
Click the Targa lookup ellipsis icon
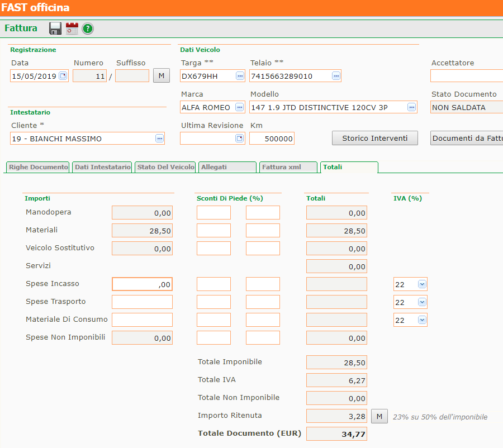click(x=240, y=76)
